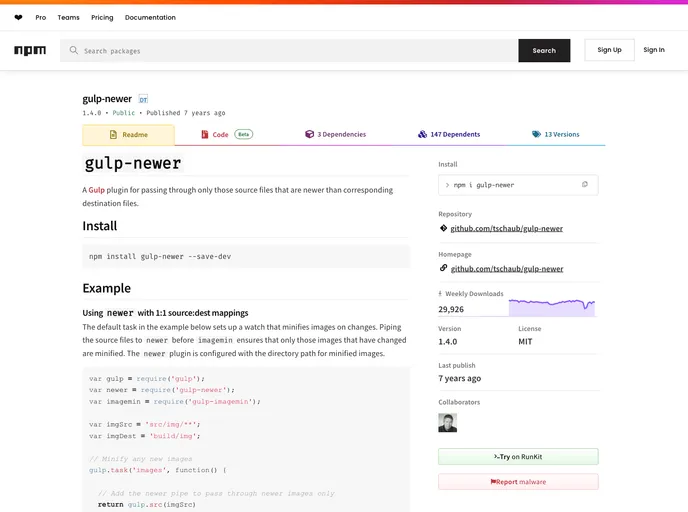Click the Dependents boxes icon
This screenshot has height=512, width=688.
[422, 134]
